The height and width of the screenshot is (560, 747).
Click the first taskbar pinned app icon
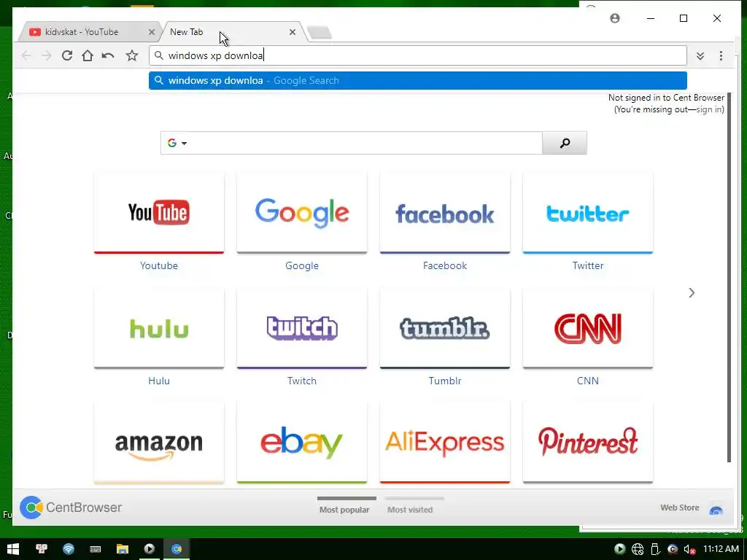(x=42, y=549)
